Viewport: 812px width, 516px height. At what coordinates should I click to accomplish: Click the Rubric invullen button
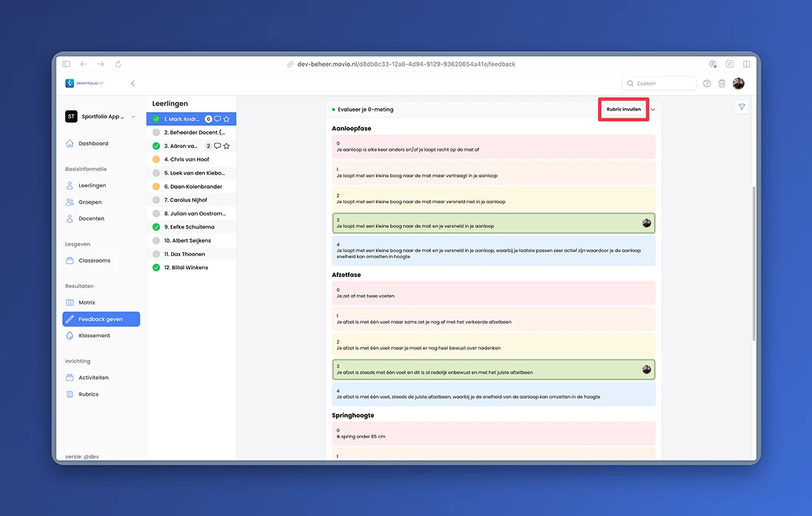[623, 110]
